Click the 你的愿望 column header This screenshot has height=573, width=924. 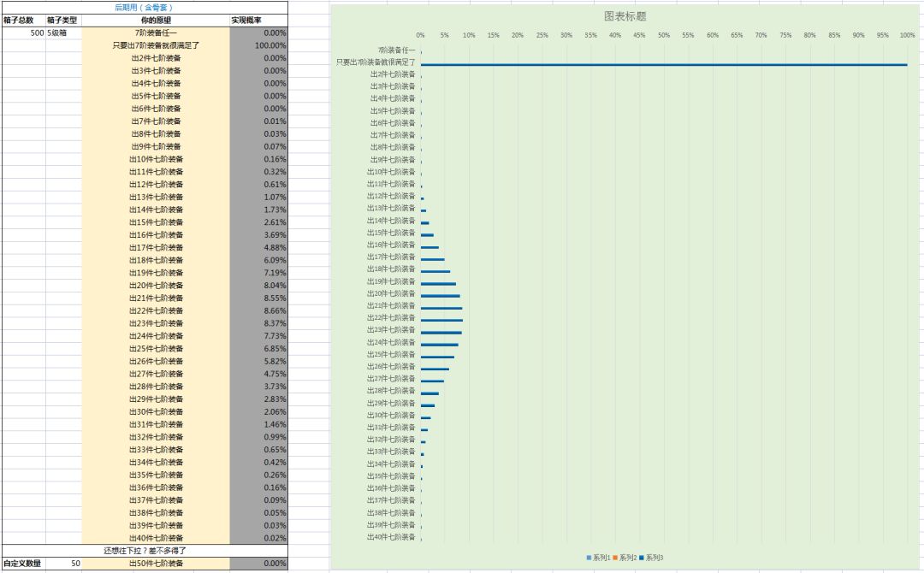[x=156, y=20]
